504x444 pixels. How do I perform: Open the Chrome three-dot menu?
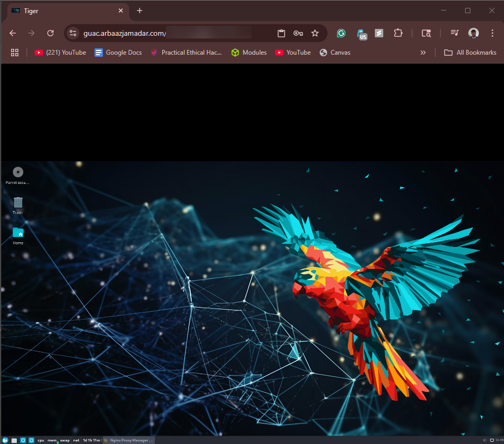[x=492, y=33]
